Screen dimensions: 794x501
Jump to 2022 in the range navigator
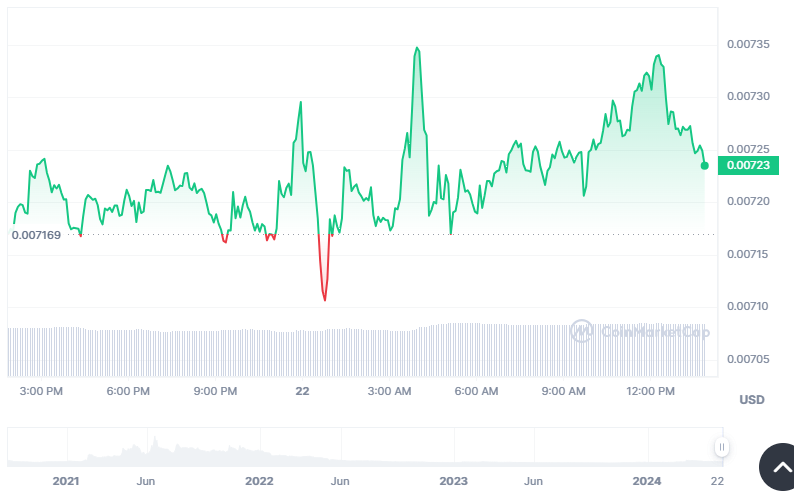point(259,481)
